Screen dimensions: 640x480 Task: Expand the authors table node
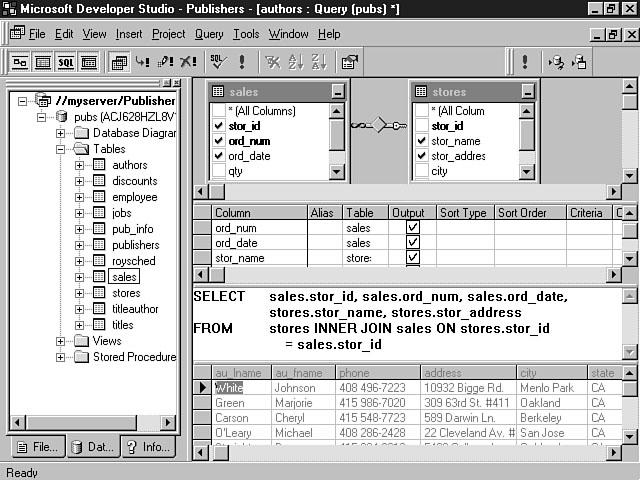pyautogui.click(x=80, y=165)
